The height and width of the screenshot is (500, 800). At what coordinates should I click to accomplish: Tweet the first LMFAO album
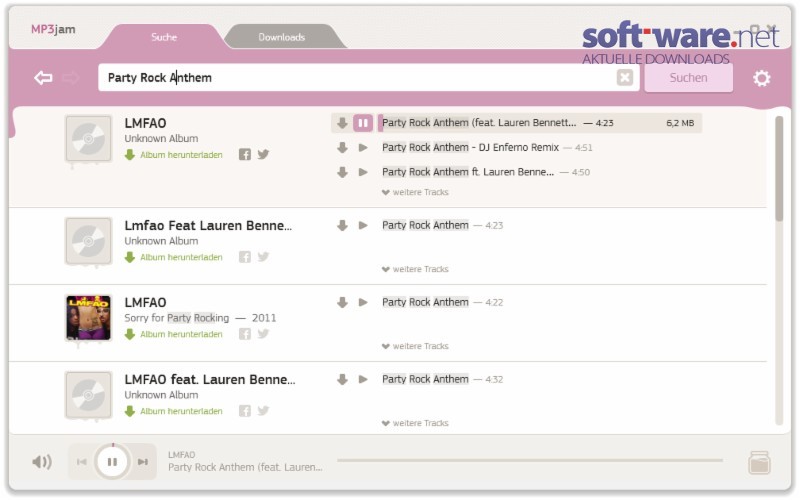click(263, 154)
